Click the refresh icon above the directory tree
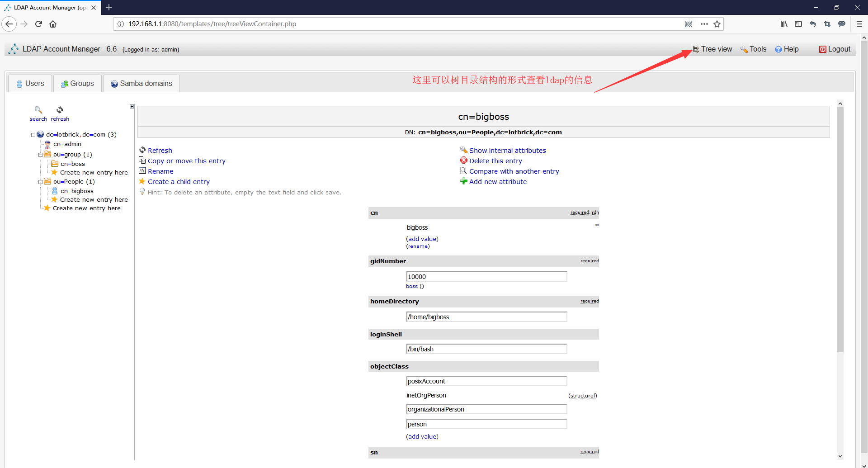 [59, 110]
